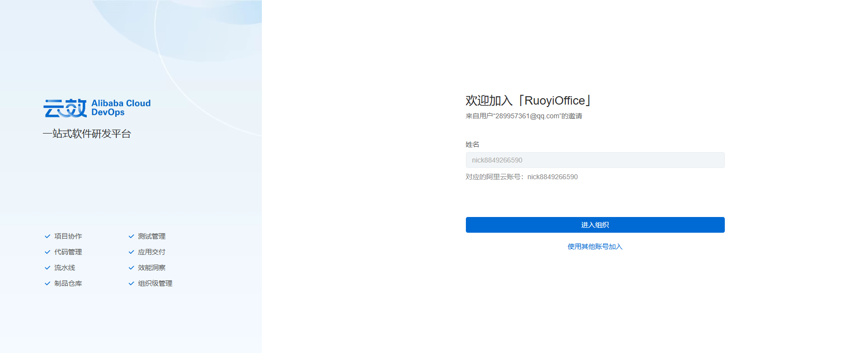The image size is (868, 353).
Task: Click the checkmark beside 测试管理
Action: pyautogui.click(x=131, y=236)
